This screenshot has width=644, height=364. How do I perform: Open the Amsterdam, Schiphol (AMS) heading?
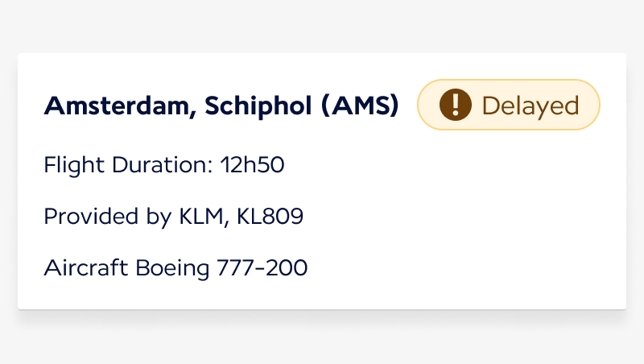click(x=221, y=106)
